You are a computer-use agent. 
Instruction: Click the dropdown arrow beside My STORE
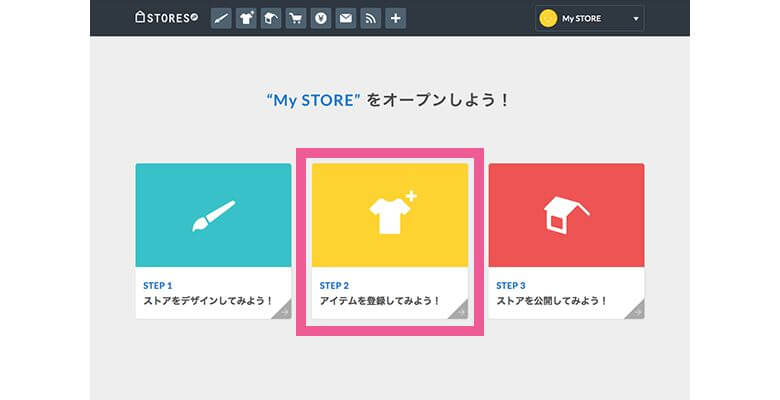coord(635,19)
